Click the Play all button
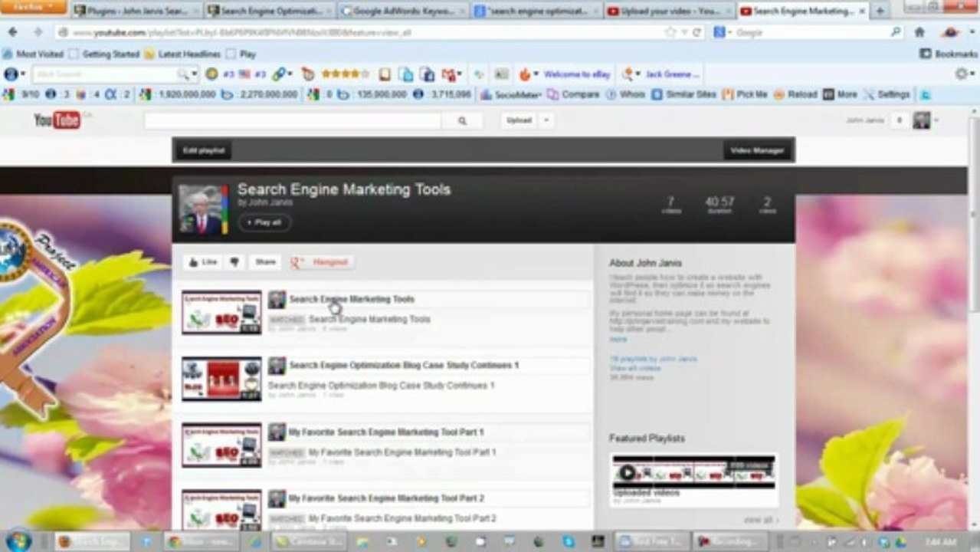The height and width of the screenshot is (552, 980). tap(264, 222)
